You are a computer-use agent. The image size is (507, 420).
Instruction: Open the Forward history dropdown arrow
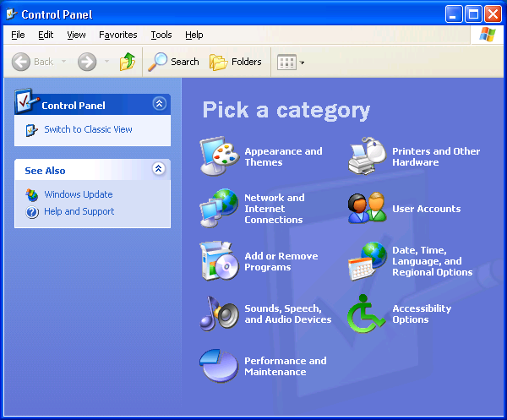106,62
